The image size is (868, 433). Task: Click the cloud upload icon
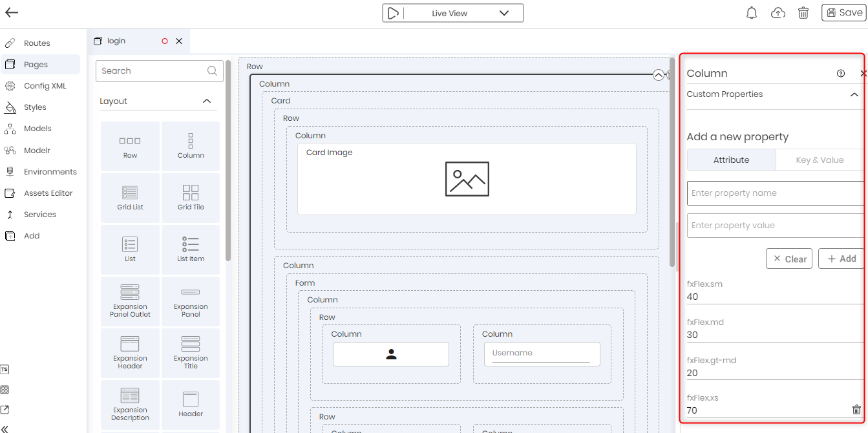coord(778,13)
